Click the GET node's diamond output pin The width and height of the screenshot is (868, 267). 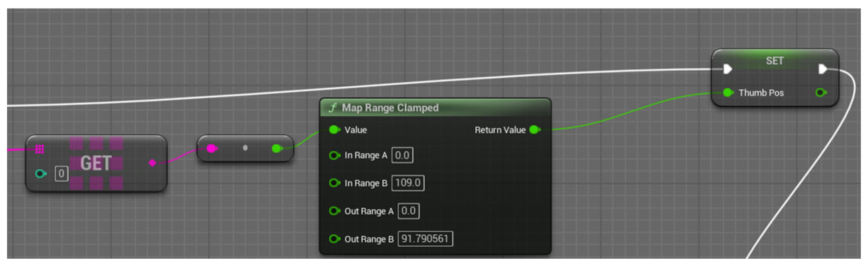(x=152, y=163)
